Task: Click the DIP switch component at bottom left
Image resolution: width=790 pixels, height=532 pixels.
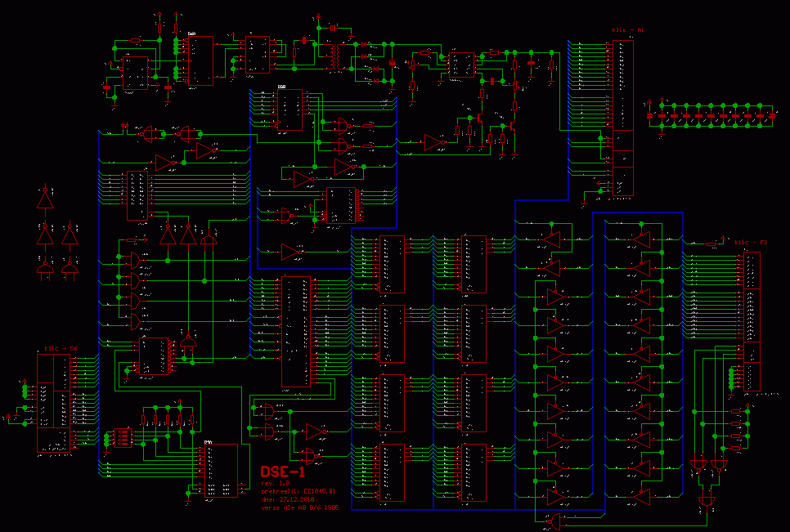Action: [123, 438]
